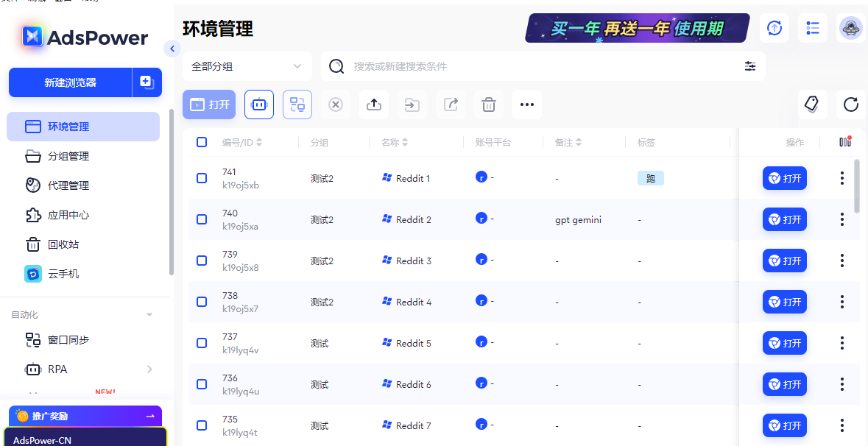Go to 分组管理 in the sidebar
The width and height of the screenshot is (868, 446).
(68, 156)
